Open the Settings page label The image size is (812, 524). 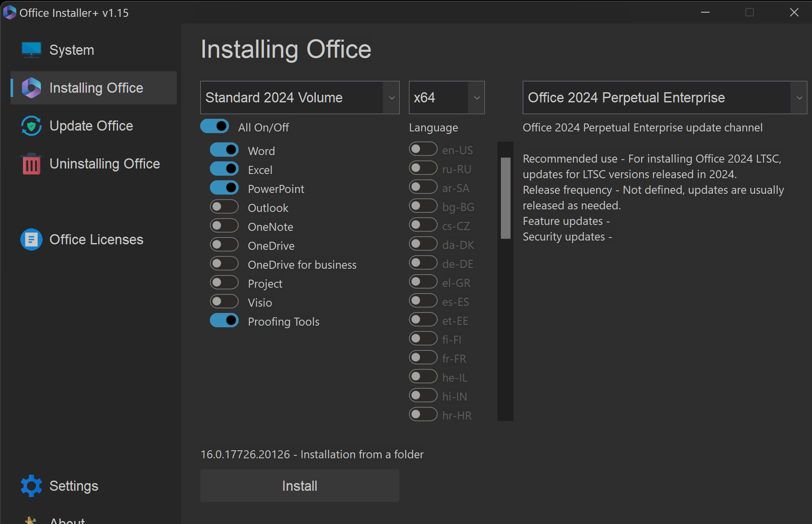(74, 486)
